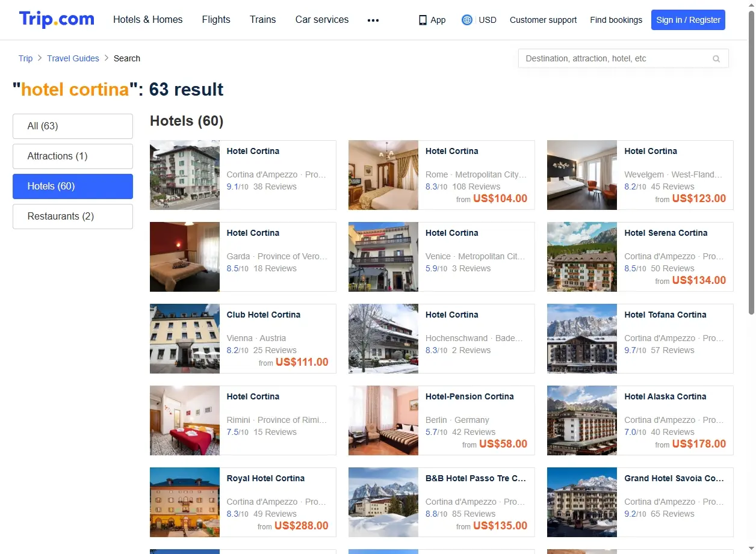
Task: Click the Trip.com logo
Action: pos(57,19)
